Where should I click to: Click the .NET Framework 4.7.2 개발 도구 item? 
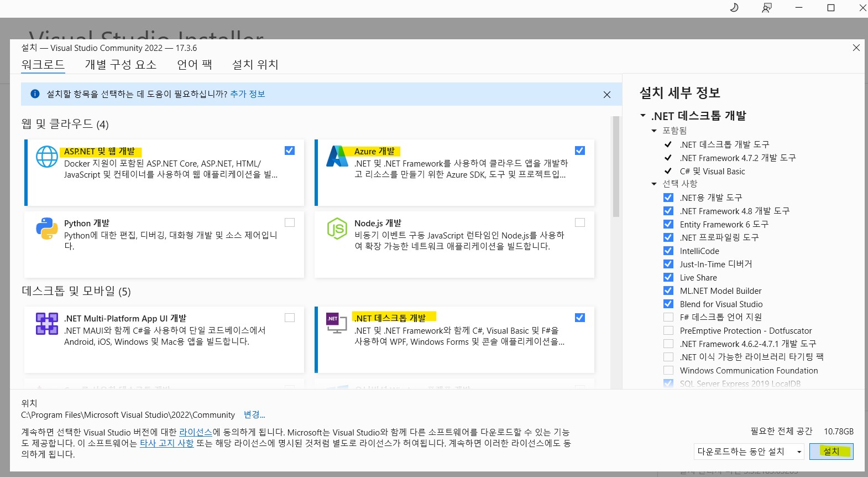pos(738,158)
